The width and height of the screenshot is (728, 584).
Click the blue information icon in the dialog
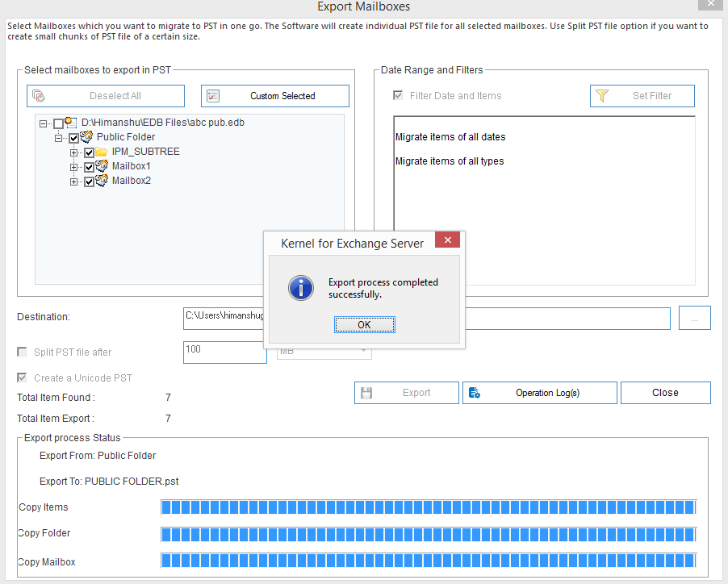301,288
